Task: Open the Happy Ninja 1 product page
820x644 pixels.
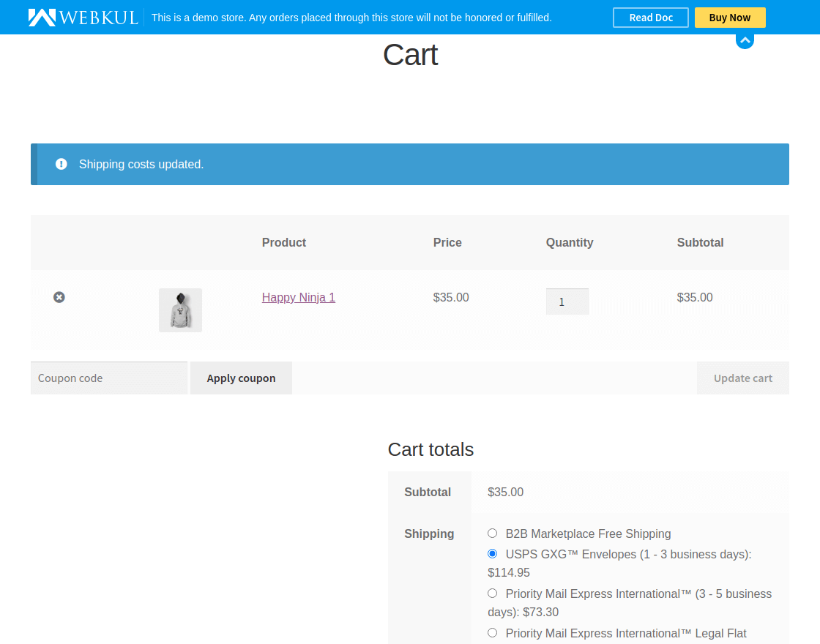Action: [x=298, y=297]
